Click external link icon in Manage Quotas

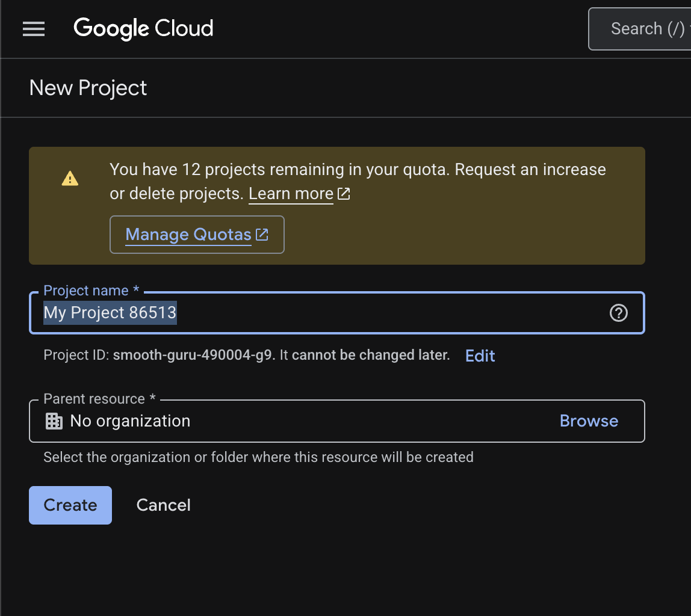(x=262, y=235)
